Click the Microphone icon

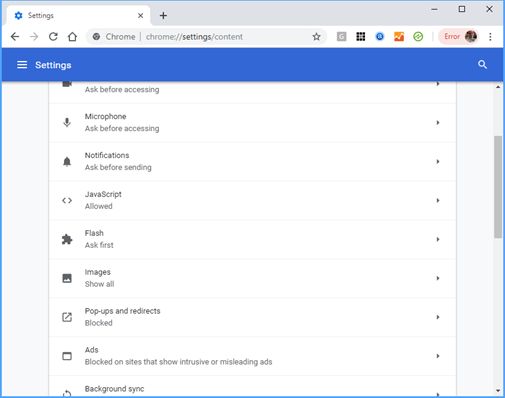click(x=67, y=122)
